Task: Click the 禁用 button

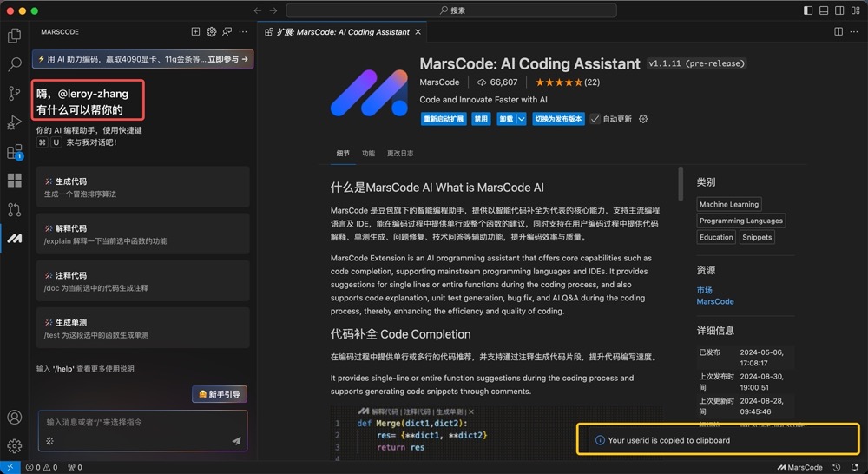Action: point(481,119)
